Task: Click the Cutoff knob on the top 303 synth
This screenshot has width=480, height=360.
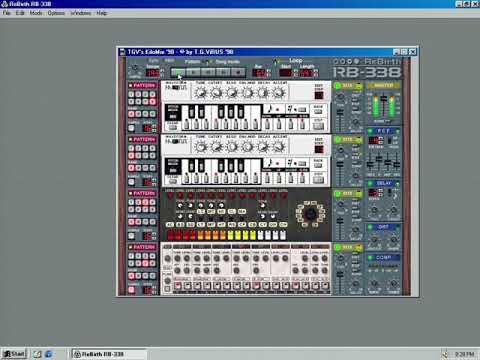Action: (x=216, y=92)
